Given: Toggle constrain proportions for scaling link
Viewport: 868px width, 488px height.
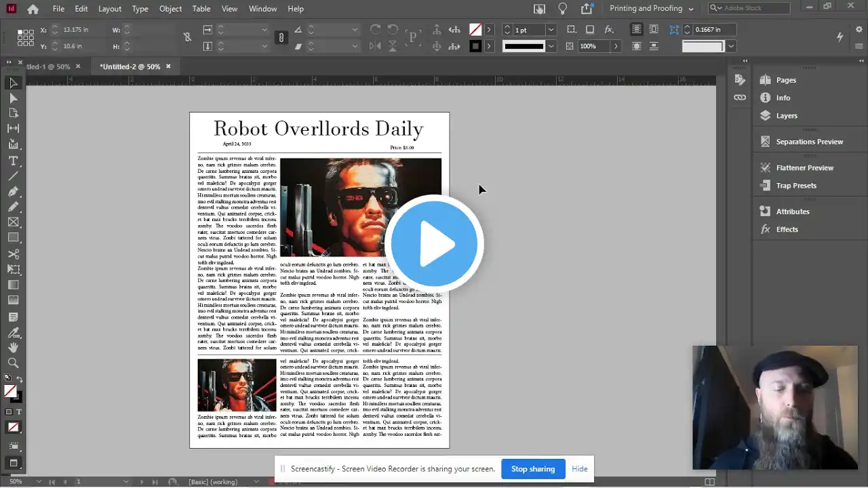Looking at the screenshot, I should (281, 38).
